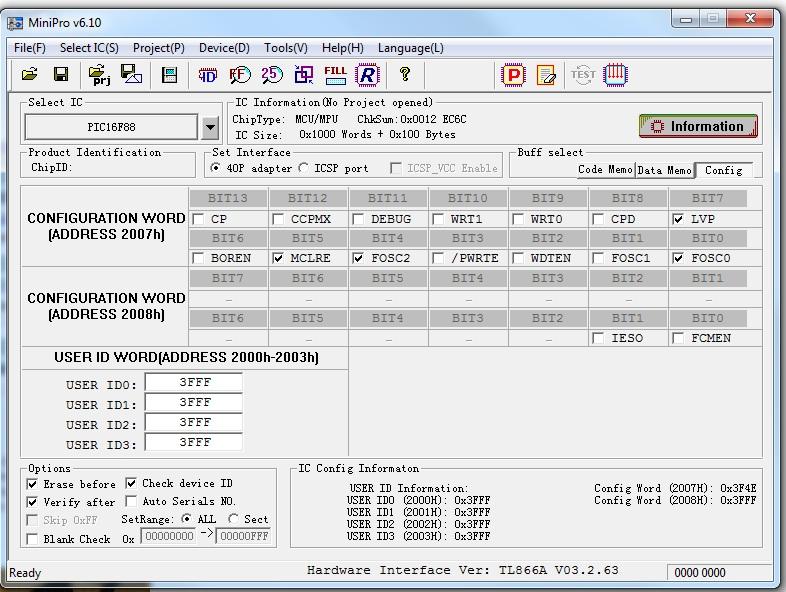Click the P program chip icon
Screen dimensions: 786x592
(x=513, y=75)
